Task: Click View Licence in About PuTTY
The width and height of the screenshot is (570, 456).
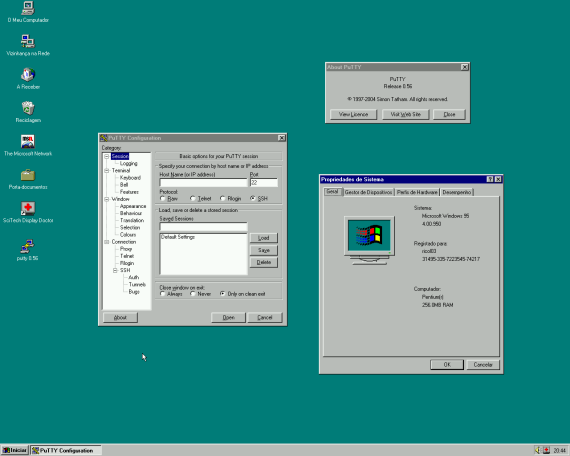Action: 353,114
